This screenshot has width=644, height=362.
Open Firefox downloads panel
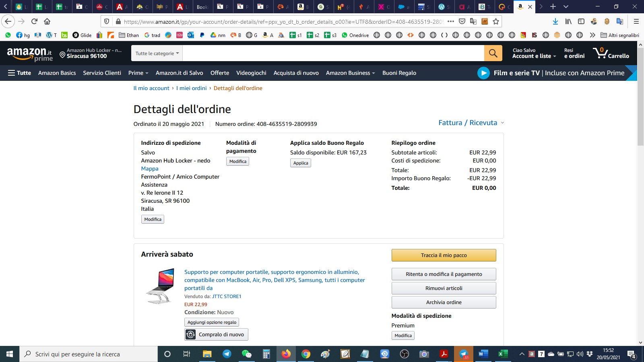point(555,21)
